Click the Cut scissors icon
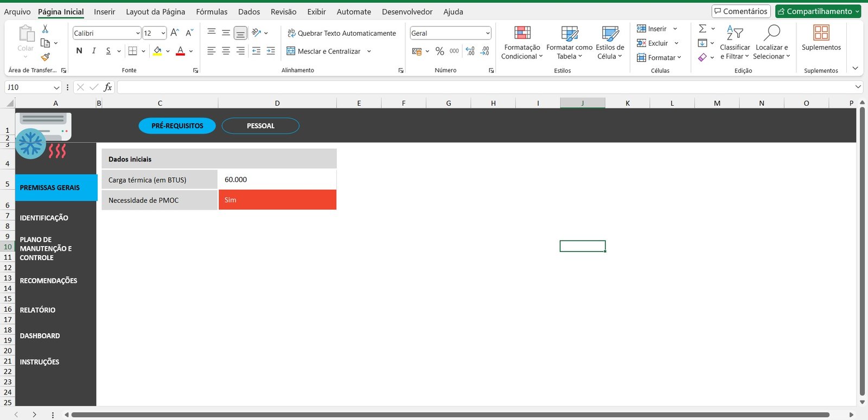 (x=45, y=29)
